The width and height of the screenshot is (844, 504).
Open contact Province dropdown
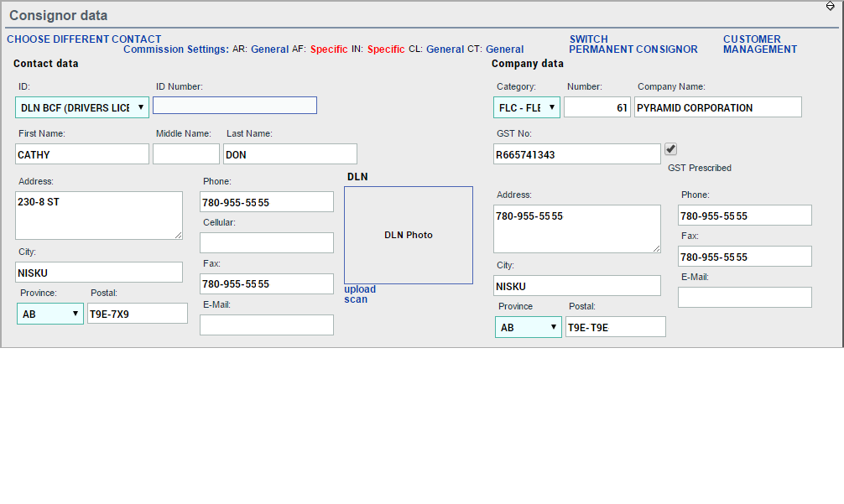[x=50, y=314]
